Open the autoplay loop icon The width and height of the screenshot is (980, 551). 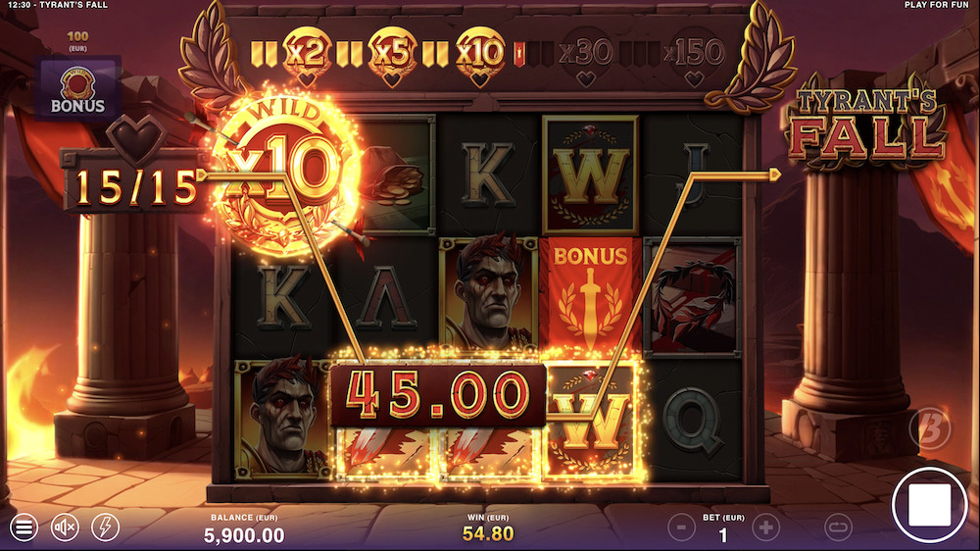click(838, 527)
